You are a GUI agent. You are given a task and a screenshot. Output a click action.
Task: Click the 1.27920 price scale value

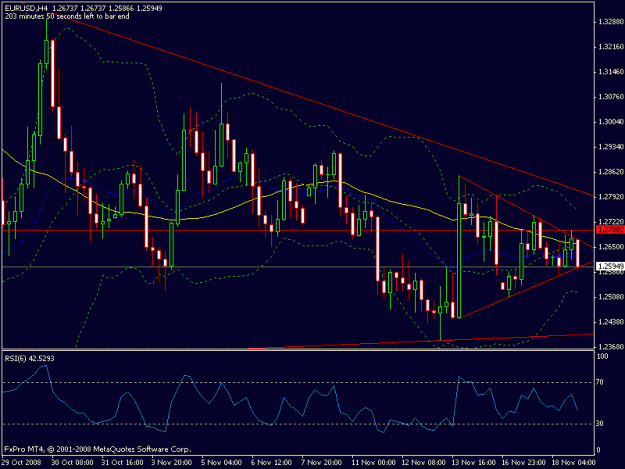(x=611, y=197)
